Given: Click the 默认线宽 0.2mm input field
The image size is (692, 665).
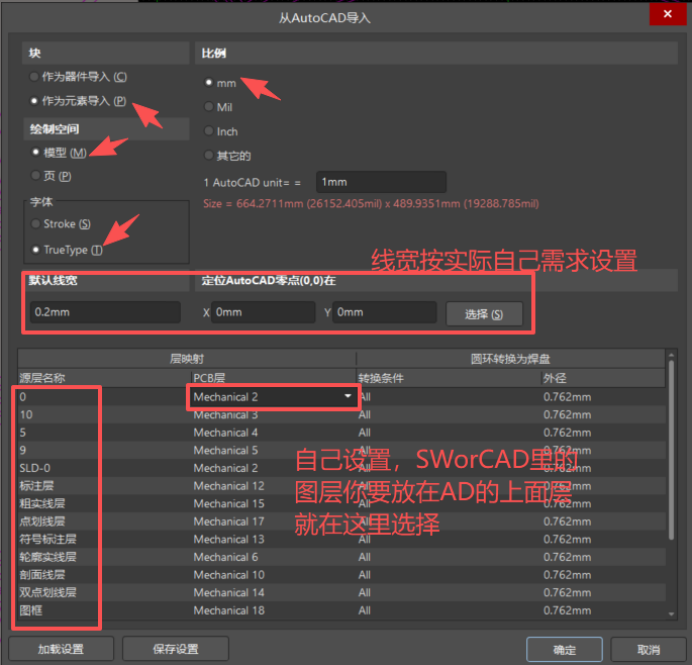Looking at the screenshot, I should (105, 312).
